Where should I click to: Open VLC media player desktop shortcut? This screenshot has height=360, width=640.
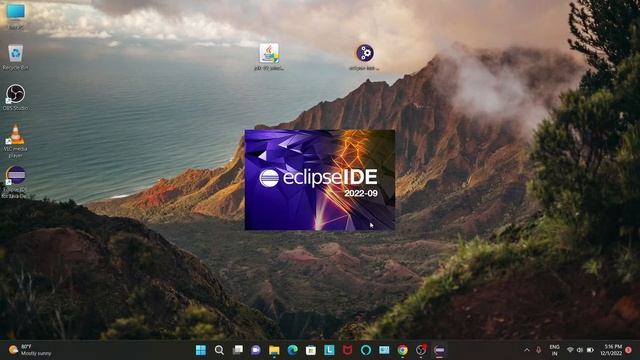click(16, 141)
